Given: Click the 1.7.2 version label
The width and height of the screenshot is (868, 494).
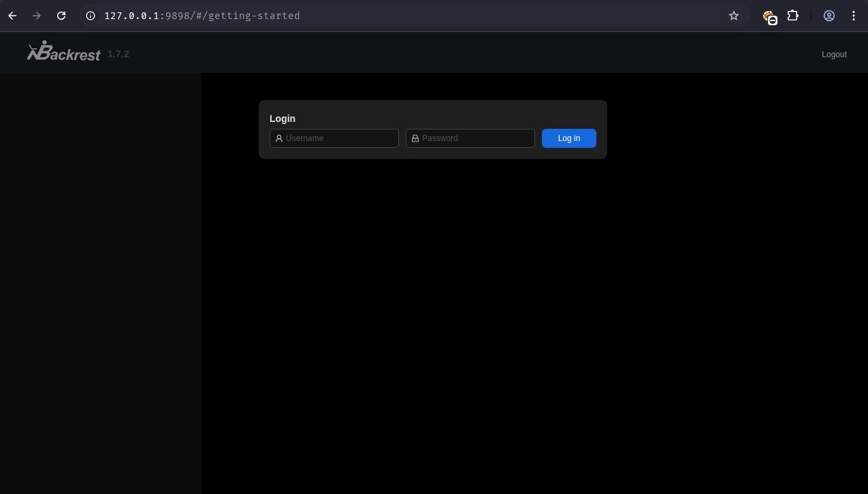Looking at the screenshot, I should point(118,54).
